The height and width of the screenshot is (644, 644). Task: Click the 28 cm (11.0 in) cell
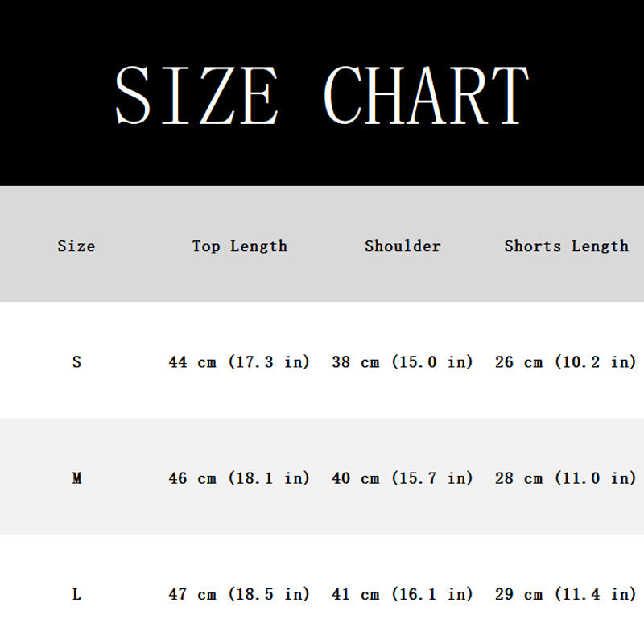pyautogui.click(x=566, y=478)
